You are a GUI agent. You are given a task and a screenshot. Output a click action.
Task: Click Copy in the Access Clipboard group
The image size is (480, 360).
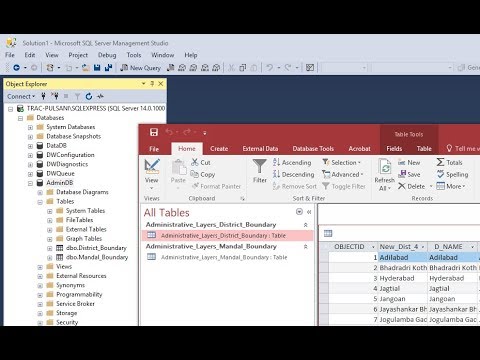[x=203, y=174]
